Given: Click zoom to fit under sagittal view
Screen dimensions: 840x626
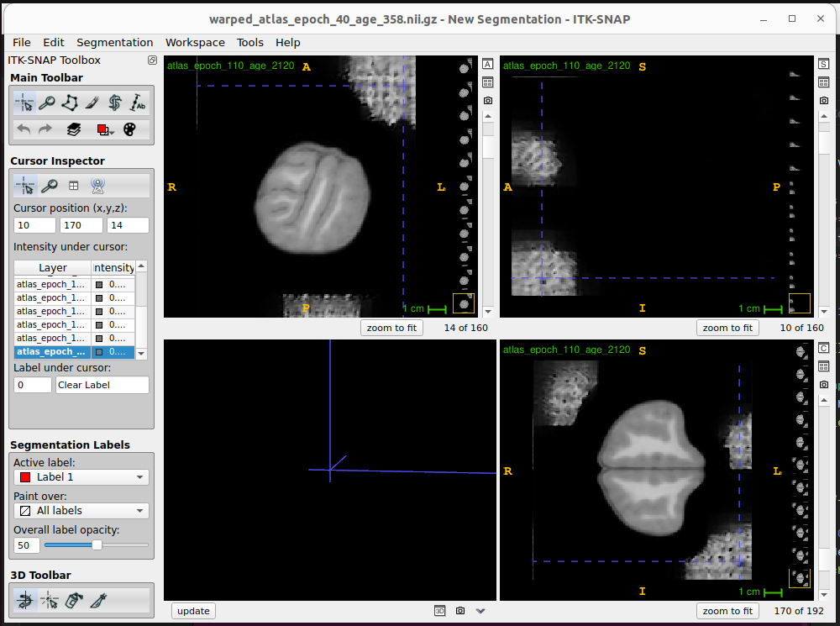Looking at the screenshot, I should pyautogui.click(x=727, y=328).
